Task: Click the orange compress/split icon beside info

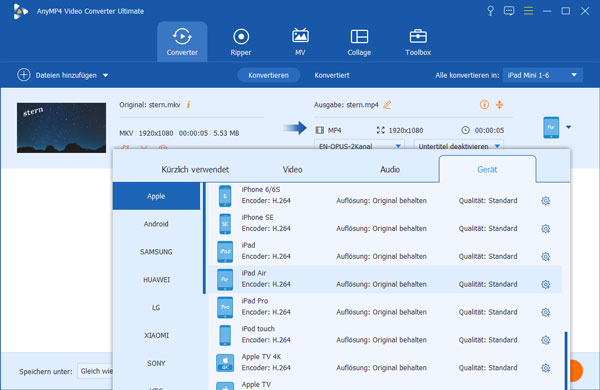Action: pyautogui.click(x=499, y=104)
